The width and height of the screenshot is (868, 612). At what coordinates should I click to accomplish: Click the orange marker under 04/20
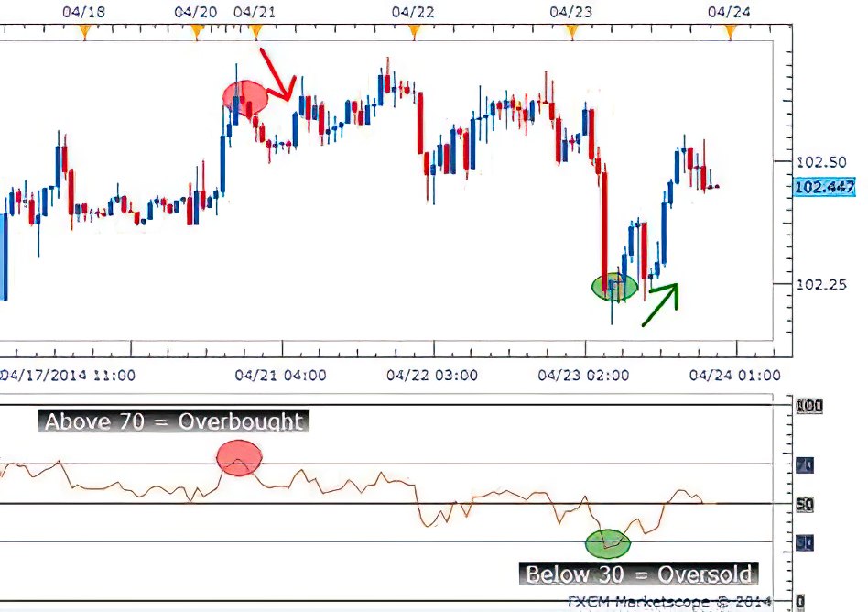point(196,32)
